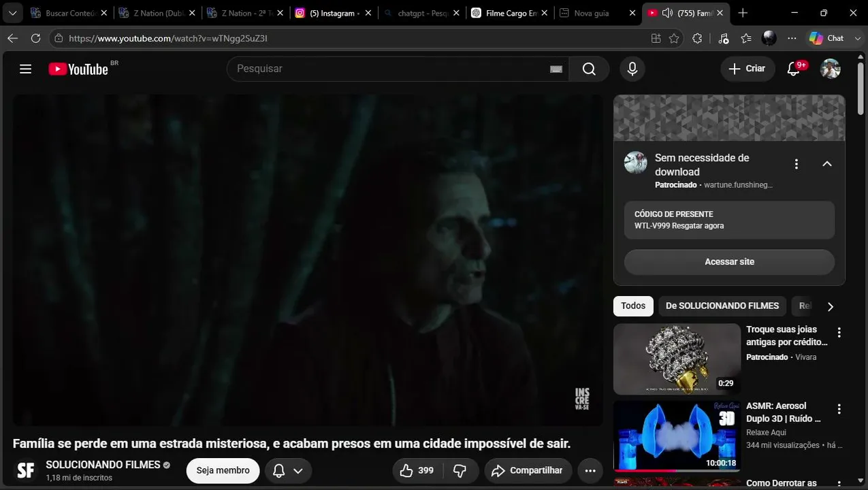Open the YouTube hamburger guide menu
868x490 pixels.
[26, 69]
